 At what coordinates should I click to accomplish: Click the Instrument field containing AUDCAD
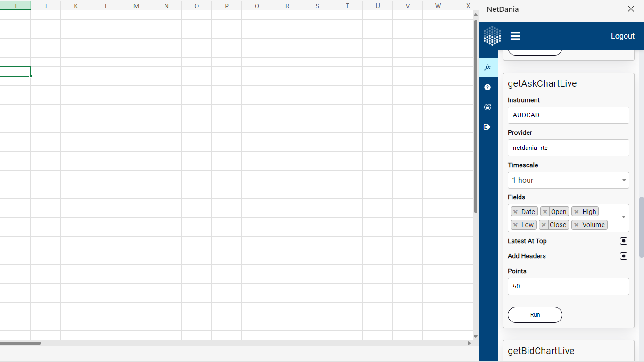pyautogui.click(x=569, y=115)
